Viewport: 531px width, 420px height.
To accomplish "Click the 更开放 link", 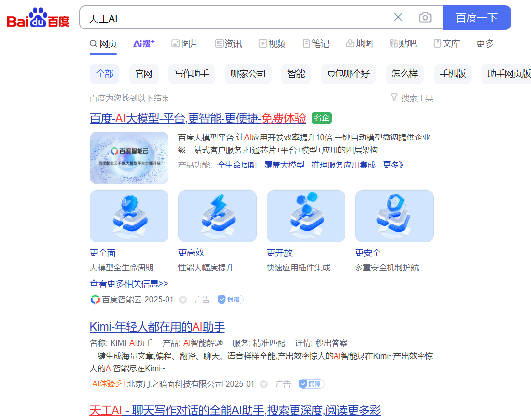I will (279, 253).
